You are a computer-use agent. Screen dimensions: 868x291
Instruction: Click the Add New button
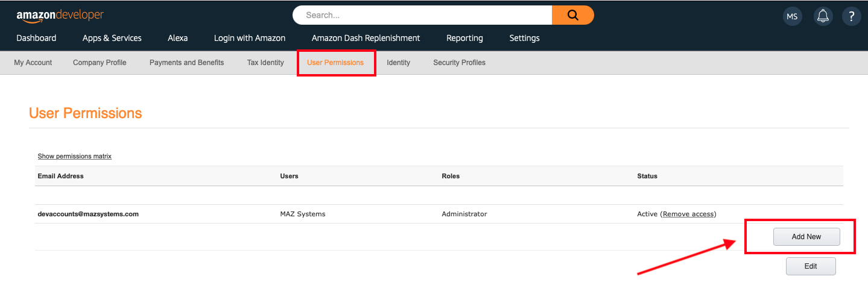coord(806,237)
